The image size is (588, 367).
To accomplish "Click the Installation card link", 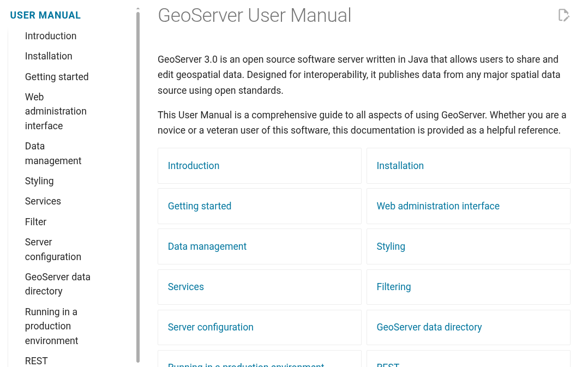I will (x=400, y=166).
